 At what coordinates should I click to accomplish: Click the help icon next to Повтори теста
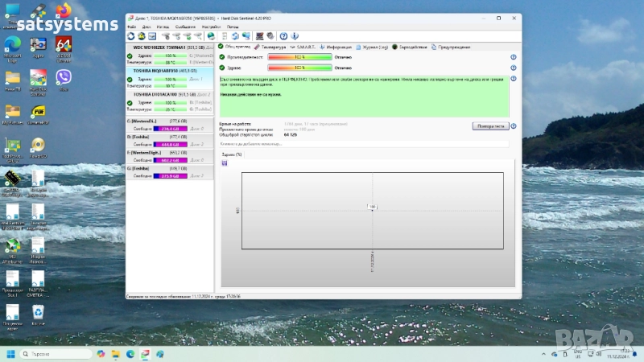pyautogui.click(x=513, y=126)
